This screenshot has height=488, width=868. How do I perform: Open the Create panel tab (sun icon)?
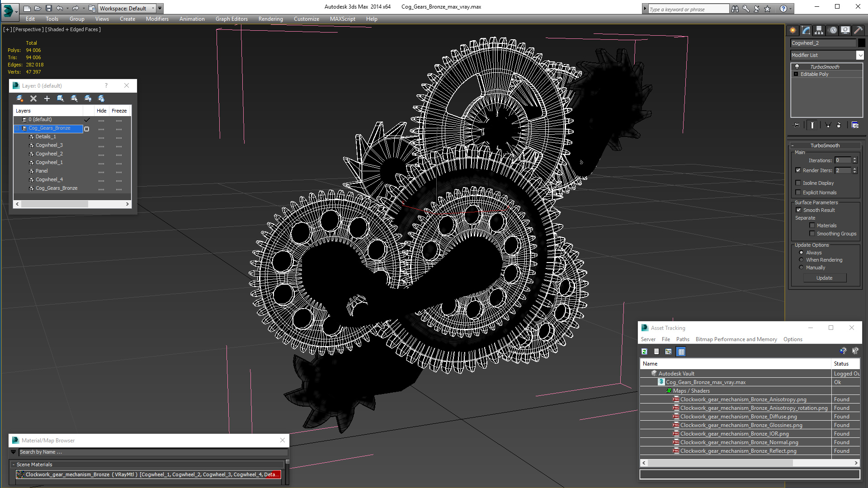tap(793, 30)
